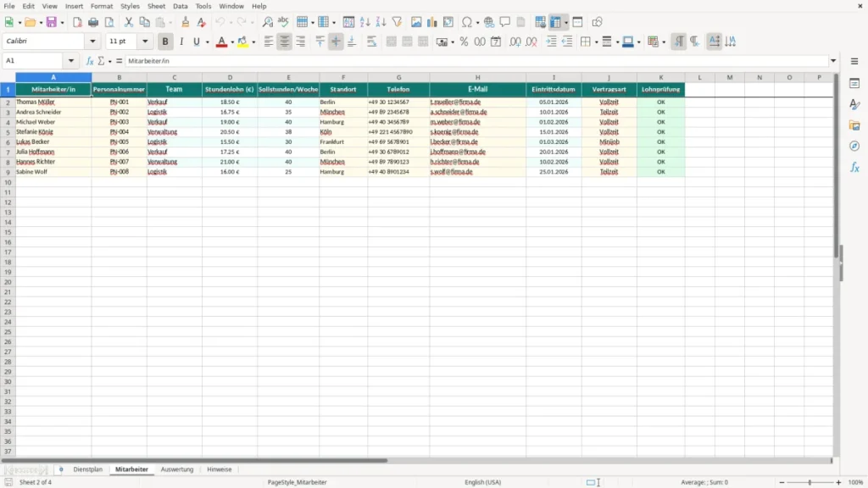Click the zoom in plus button

click(838, 482)
